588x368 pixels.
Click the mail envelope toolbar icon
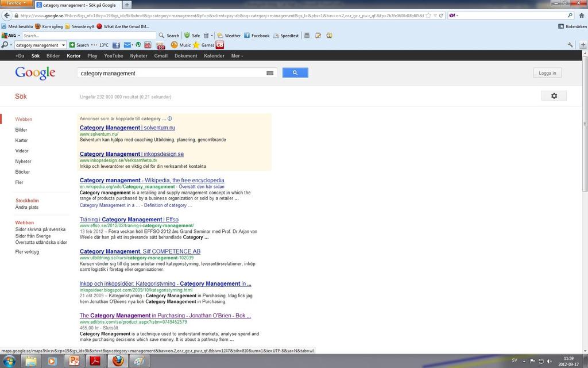coord(127,45)
